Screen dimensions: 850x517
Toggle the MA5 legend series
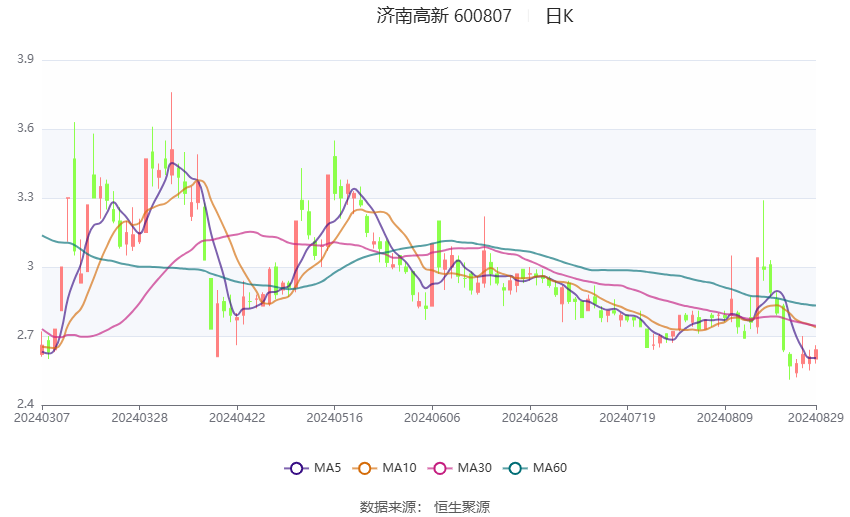313,468
